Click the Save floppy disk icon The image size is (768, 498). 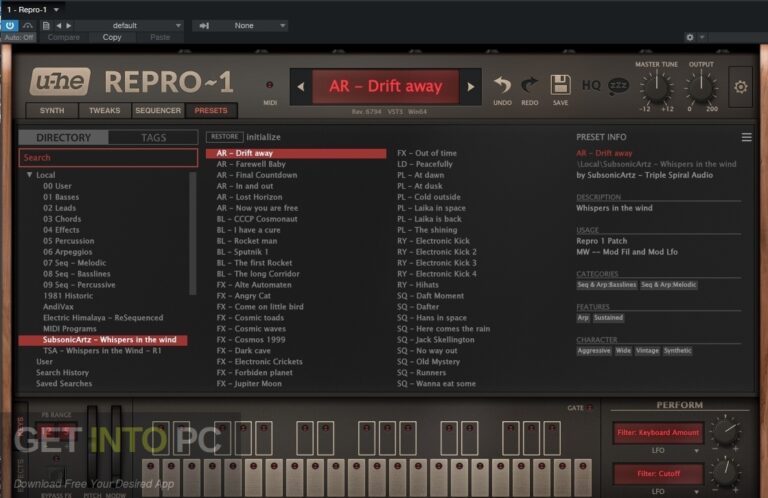coord(560,85)
